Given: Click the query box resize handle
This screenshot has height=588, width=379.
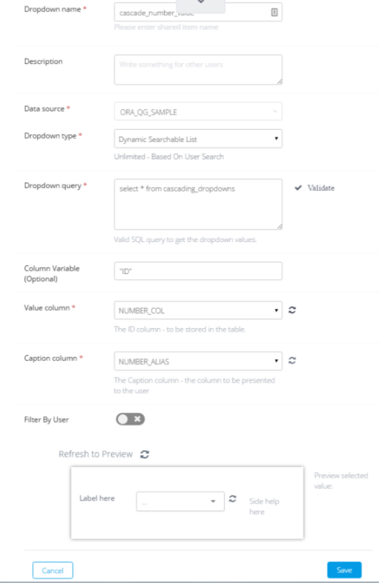Looking at the screenshot, I should (x=280, y=226).
